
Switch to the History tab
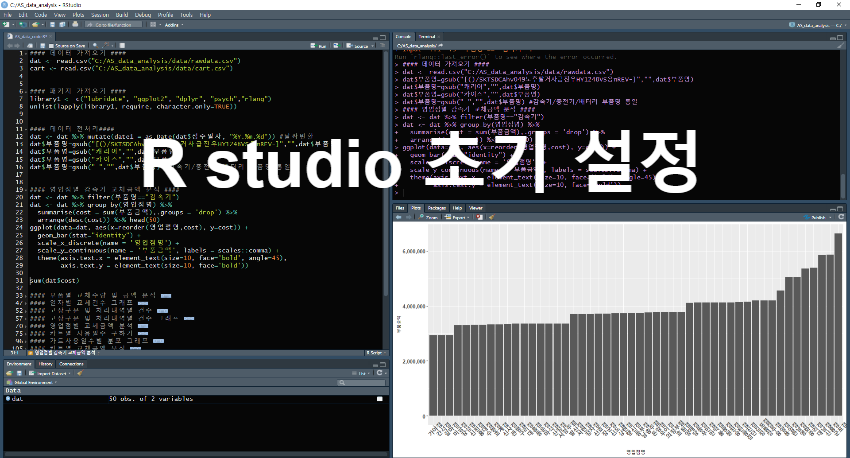point(46,364)
